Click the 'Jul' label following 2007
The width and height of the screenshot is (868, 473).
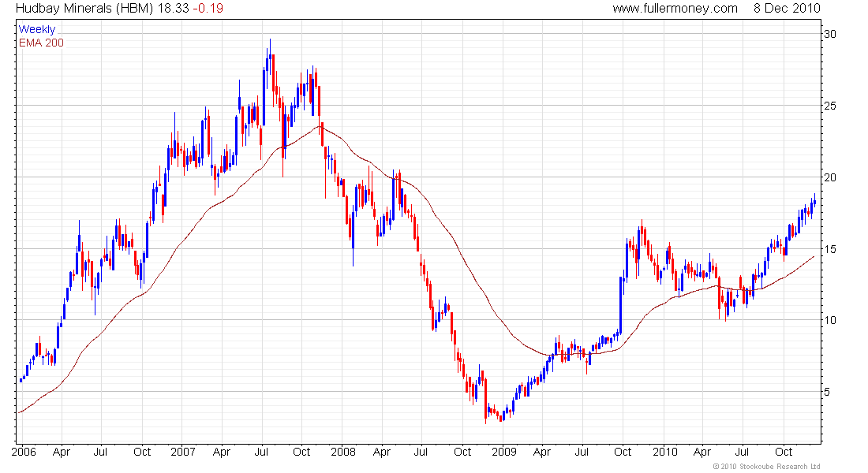(261, 452)
